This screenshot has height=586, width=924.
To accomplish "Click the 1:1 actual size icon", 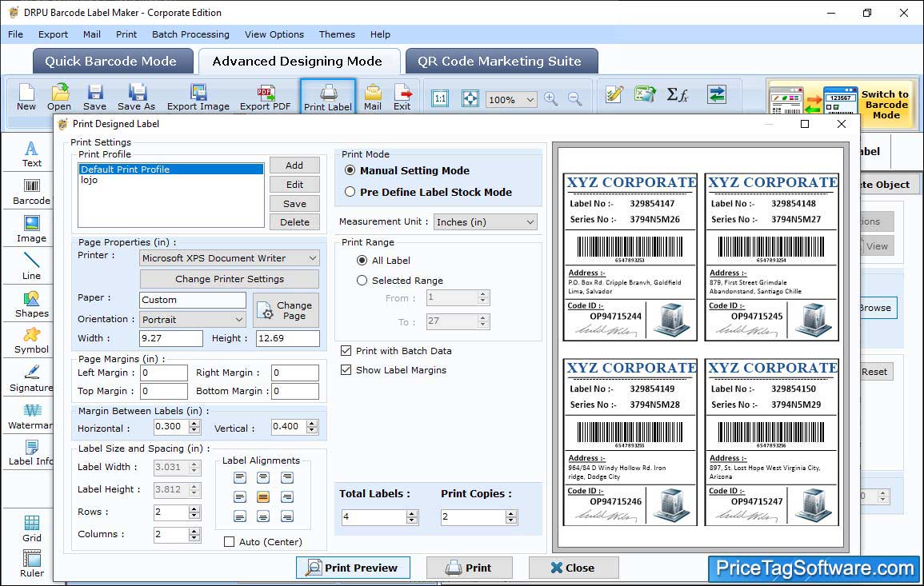I will click(x=440, y=98).
